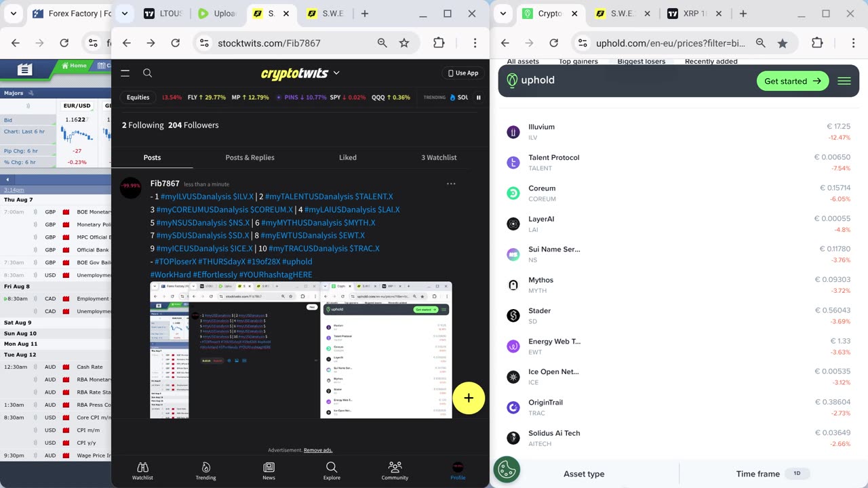Open Uphold cookie settings icon

click(x=507, y=469)
